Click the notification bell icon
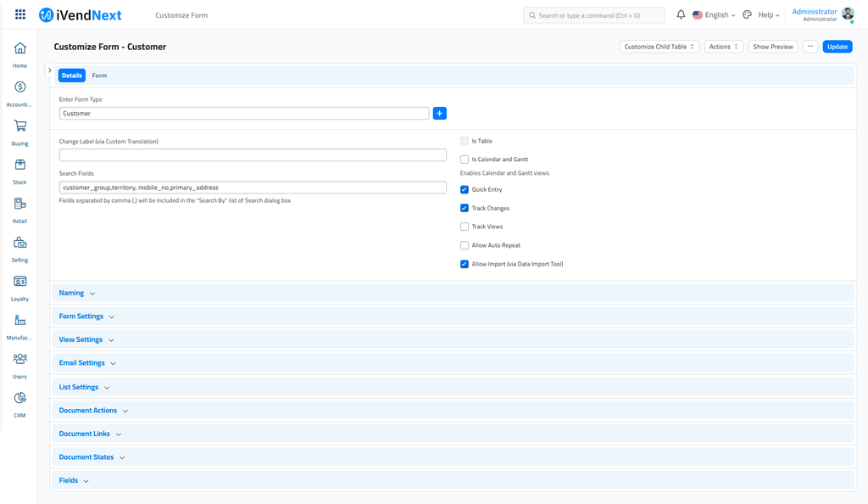Image resolution: width=868 pixels, height=504 pixels. (x=680, y=14)
